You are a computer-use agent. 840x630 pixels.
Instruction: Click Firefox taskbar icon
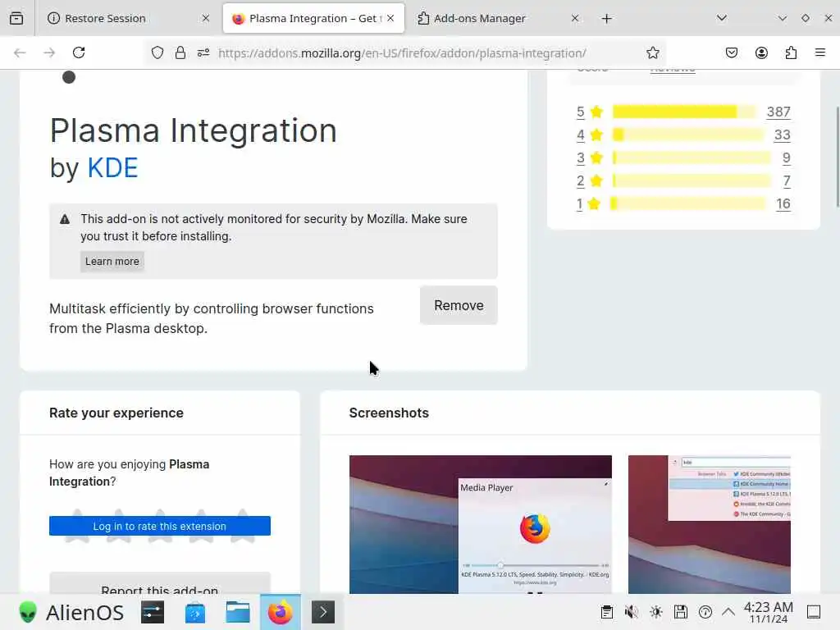pos(281,612)
